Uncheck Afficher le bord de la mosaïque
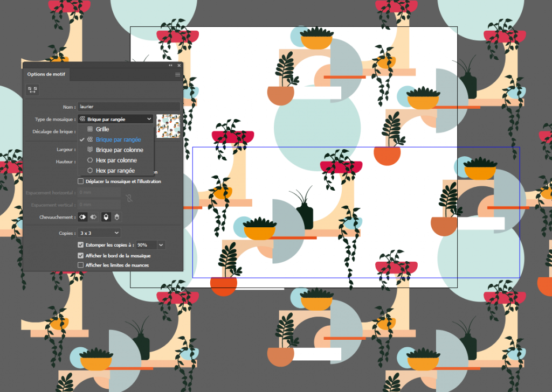 click(x=81, y=256)
